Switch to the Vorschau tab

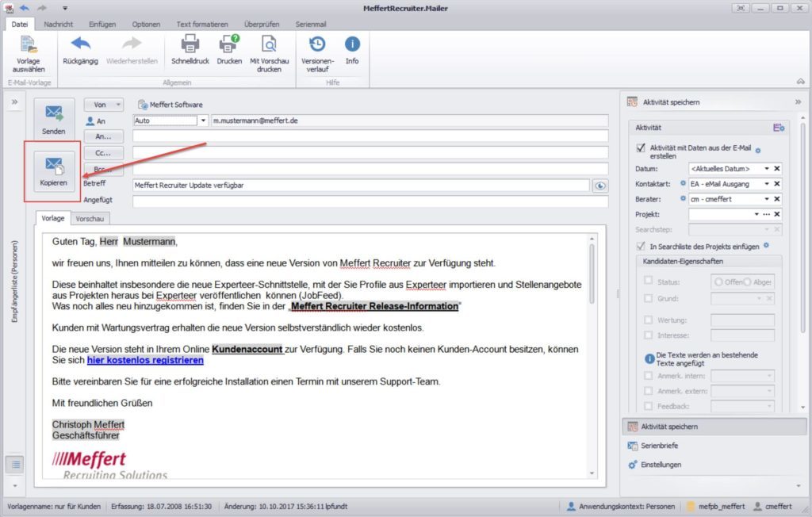pos(90,219)
